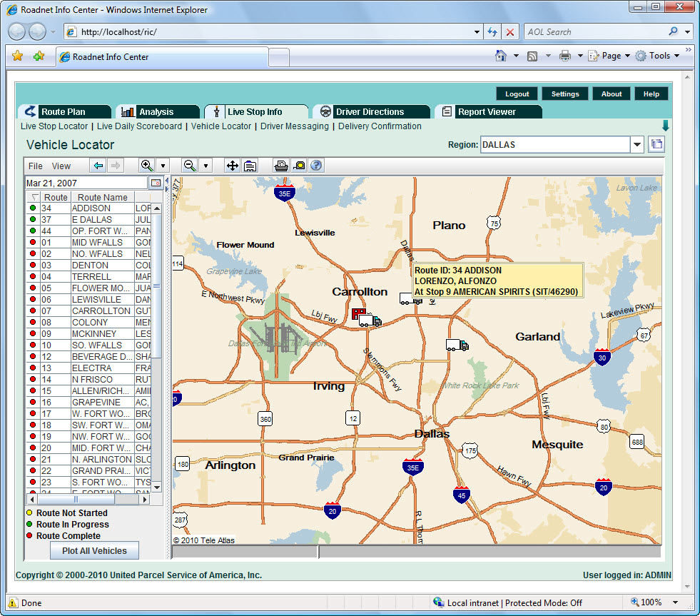700x616 pixels.
Task: Expand the address bar history dropdown
Action: (x=477, y=31)
